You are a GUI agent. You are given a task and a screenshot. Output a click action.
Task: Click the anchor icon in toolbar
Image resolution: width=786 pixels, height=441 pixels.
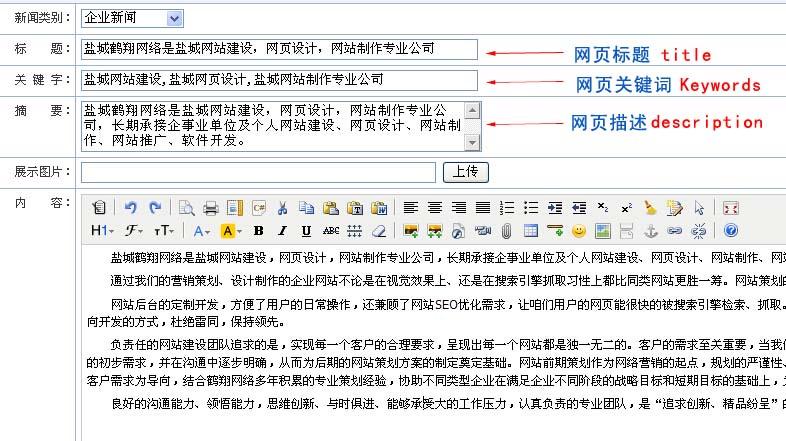649,231
